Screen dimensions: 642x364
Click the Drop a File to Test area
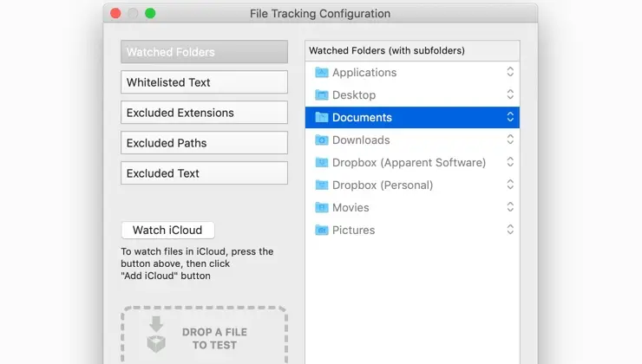tap(204, 335)
